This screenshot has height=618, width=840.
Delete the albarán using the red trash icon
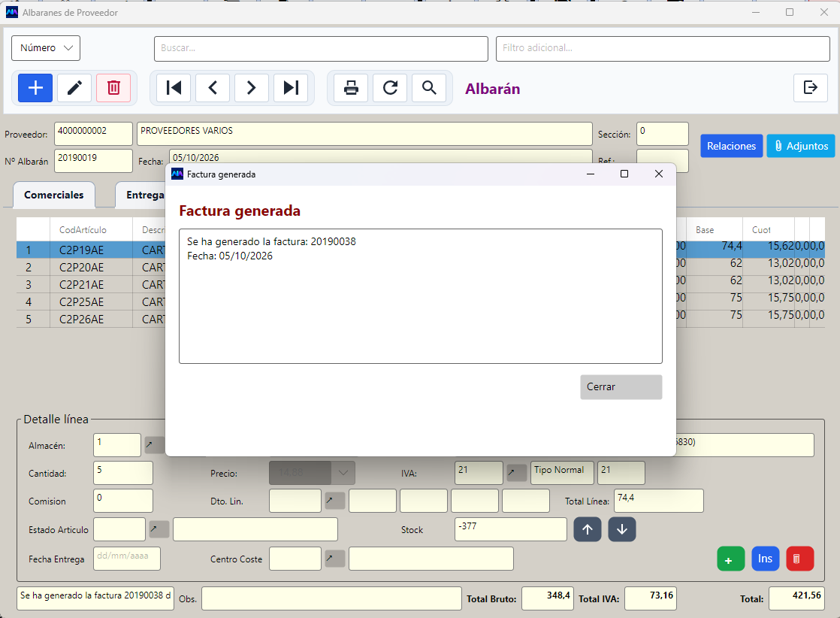click(x=113, y=88)
